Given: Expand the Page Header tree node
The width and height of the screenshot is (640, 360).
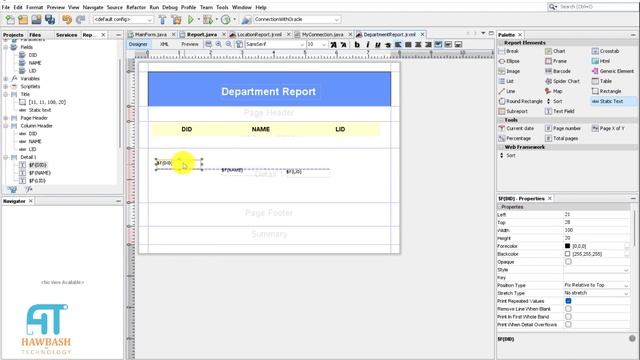Looking at the screenshot, I should [6, 118].
